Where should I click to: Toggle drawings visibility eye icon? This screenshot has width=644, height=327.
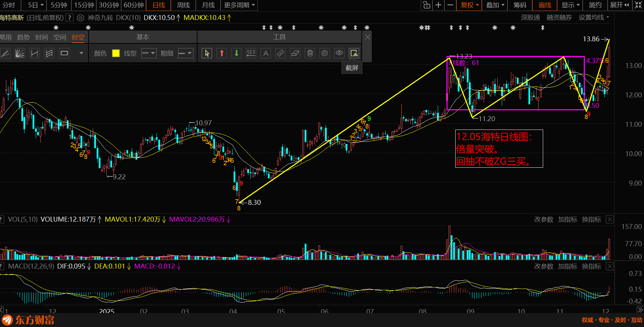click(339, 53)
